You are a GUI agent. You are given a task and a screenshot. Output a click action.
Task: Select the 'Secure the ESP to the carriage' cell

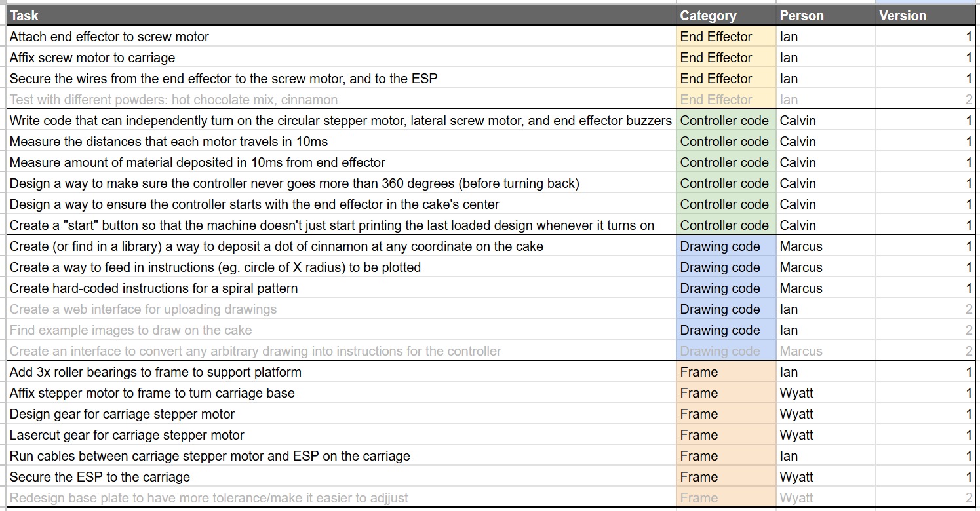341,477
